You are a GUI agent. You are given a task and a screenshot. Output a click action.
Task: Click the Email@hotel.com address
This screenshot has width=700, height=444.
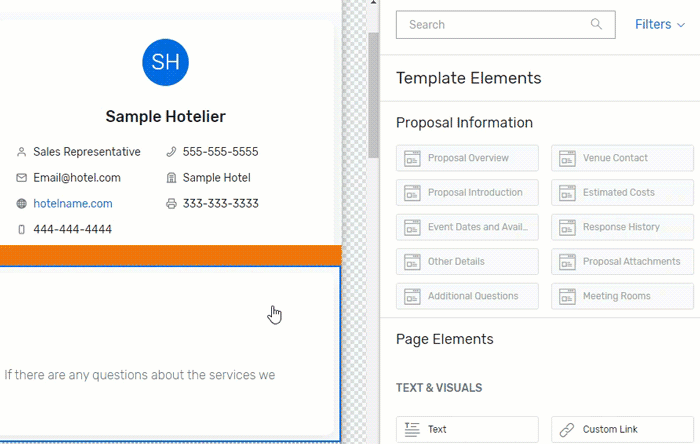tap(77, 178)
